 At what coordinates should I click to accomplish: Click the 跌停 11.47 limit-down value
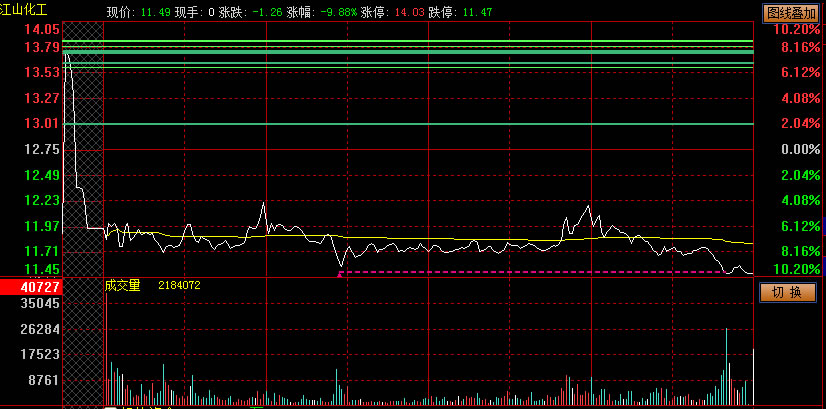click(461, 12)
